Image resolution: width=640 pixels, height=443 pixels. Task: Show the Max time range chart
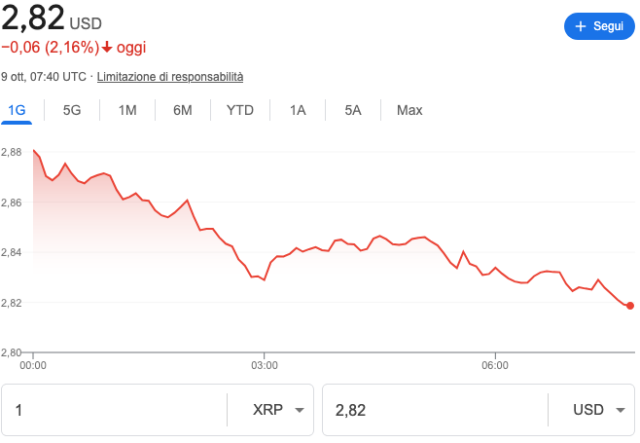[409, 110]
